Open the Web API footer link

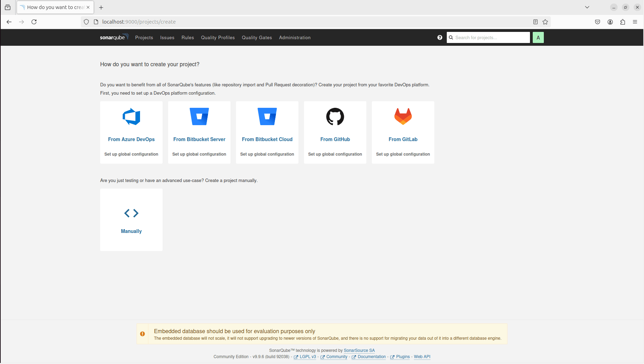(422, 357)
